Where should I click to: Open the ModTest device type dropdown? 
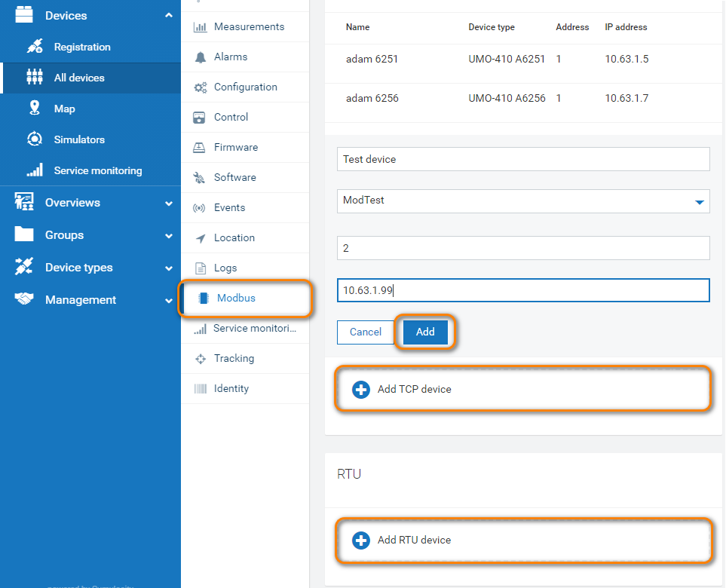523,201
